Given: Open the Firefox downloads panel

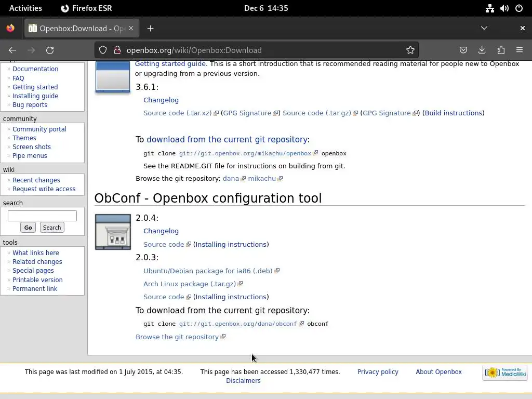Looking at the screenshot, I should pos(482,50).
